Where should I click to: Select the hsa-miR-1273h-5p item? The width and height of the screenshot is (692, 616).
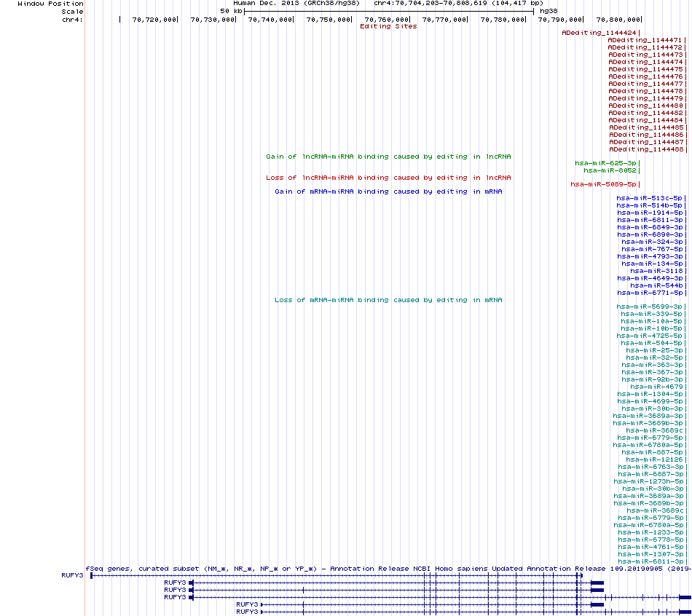tap(648, 481)
